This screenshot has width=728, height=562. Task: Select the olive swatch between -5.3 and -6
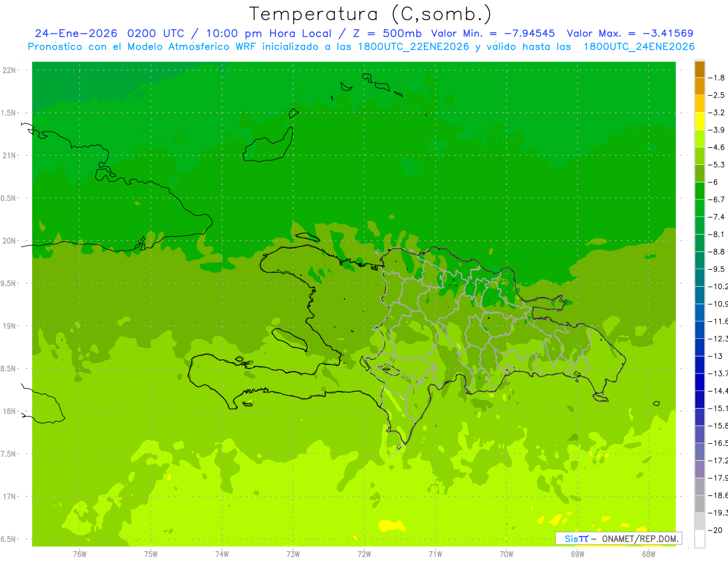click(699, 173)
